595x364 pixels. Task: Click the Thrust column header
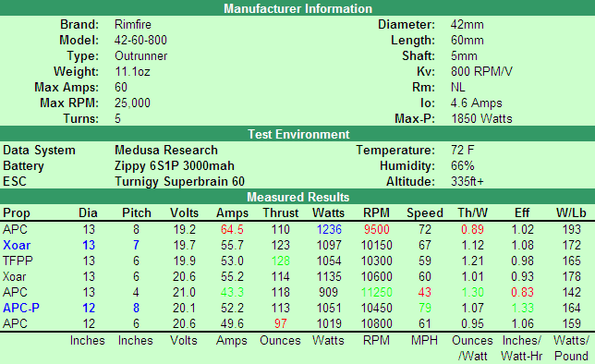click(x=281, y=212)
